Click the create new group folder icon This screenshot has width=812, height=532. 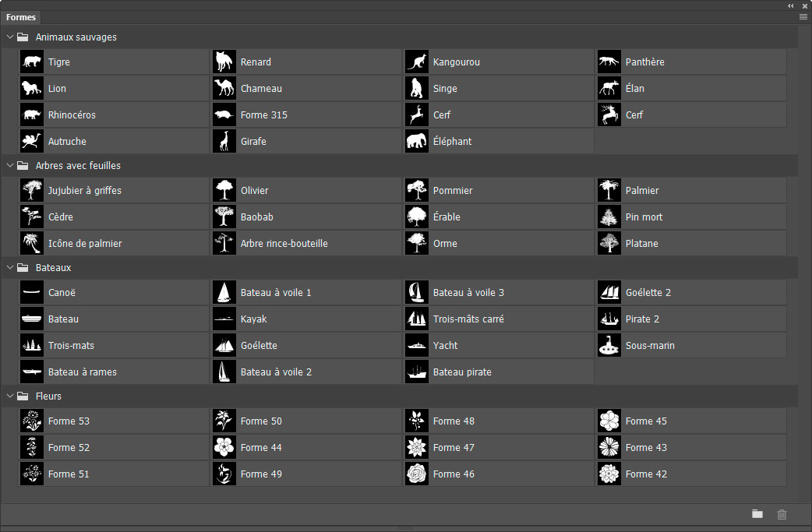(x=757, y=514)
